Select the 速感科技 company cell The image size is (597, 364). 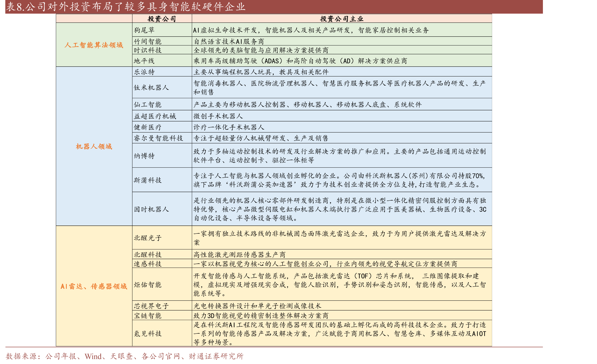(x=162, y=264)
